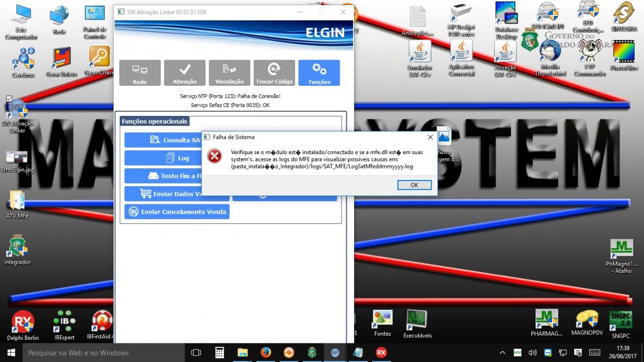The image size is (644, 362).
Task: Switch to the Ativação tab
Action: tap(185, 73)
